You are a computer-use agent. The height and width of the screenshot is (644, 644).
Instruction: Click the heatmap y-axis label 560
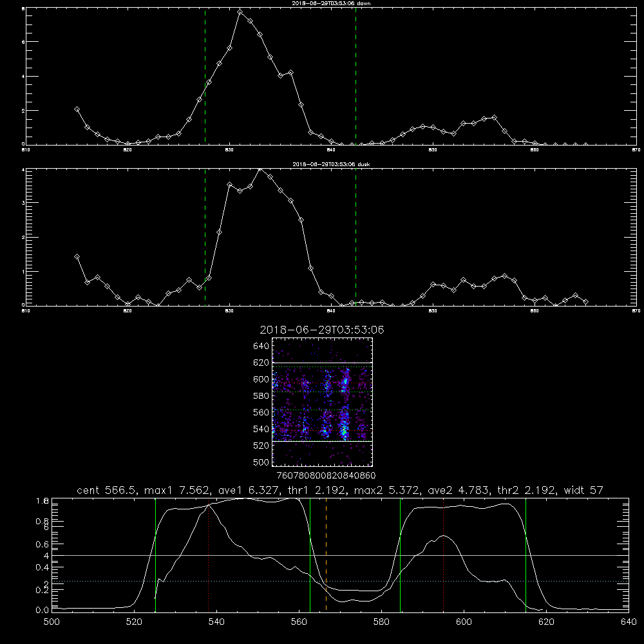tap(261, 412)
